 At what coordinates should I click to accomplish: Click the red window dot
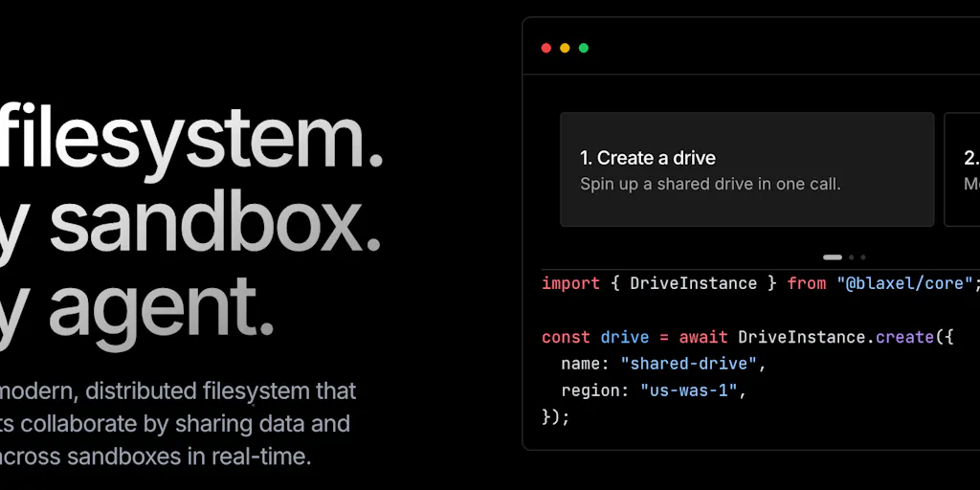[546, 48]
